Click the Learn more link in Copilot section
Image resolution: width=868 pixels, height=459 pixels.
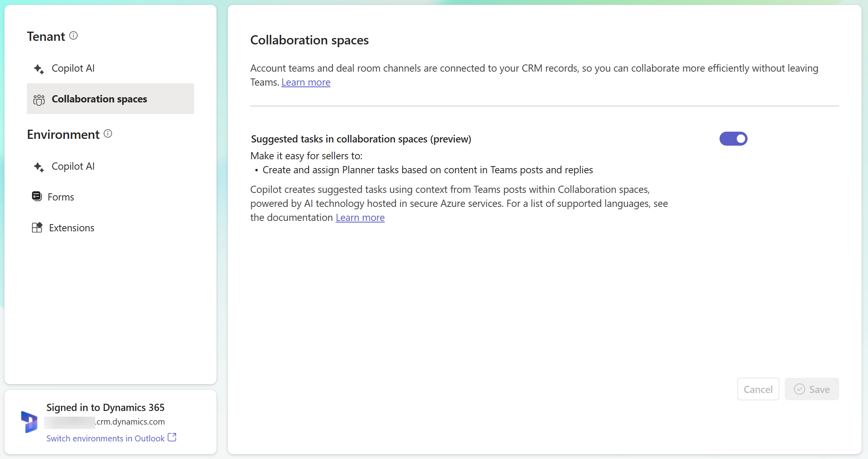coord(360,217)
